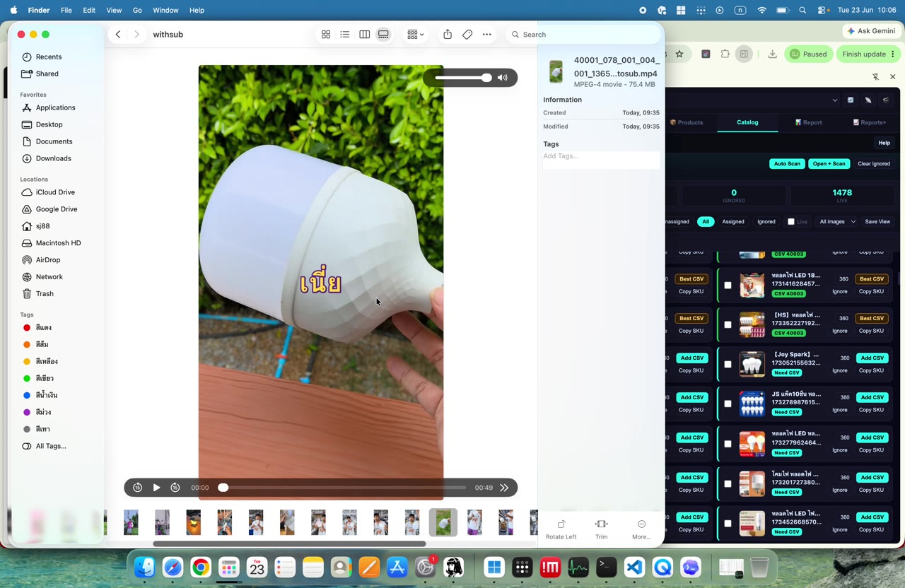
Task: Check the box for row 173201727380
Action: 728,484
